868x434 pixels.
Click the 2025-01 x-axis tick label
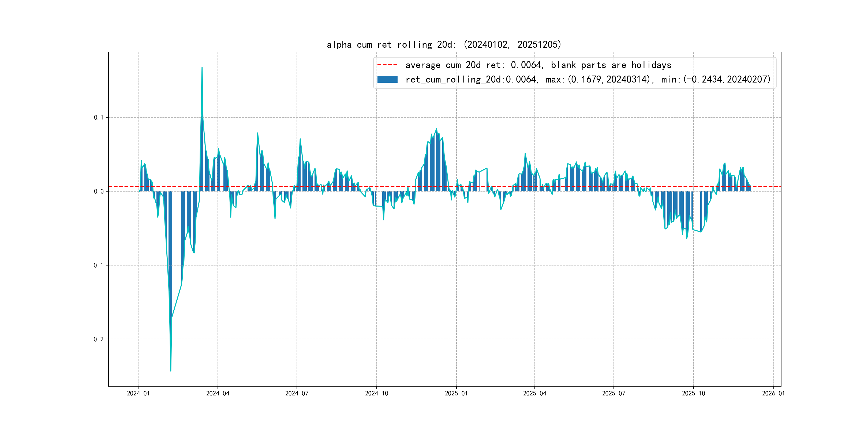456,393
